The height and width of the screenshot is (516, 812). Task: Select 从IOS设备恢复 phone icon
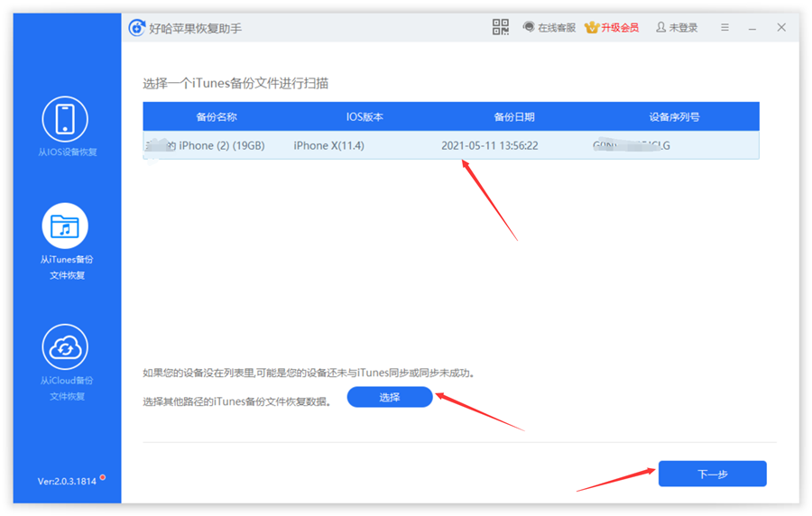point(65,119)
